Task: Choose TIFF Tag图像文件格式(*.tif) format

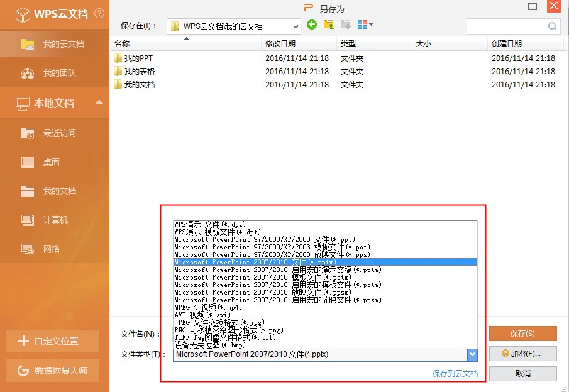Action: click(325, 337)
